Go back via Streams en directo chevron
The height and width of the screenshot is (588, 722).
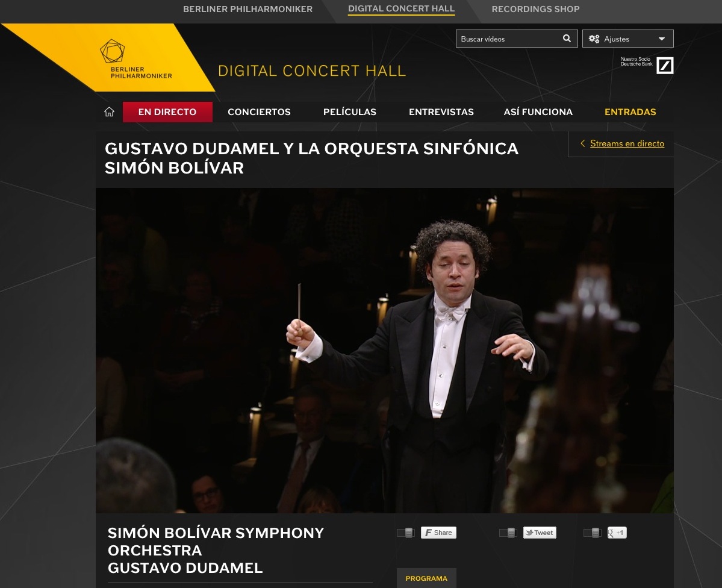(x=582, y=143)
